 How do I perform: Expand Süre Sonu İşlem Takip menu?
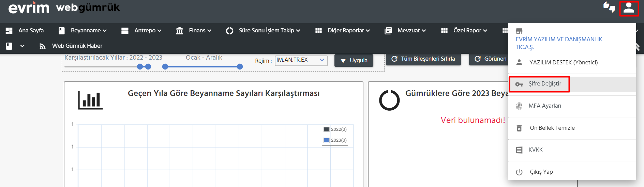(x=269, y=30)
